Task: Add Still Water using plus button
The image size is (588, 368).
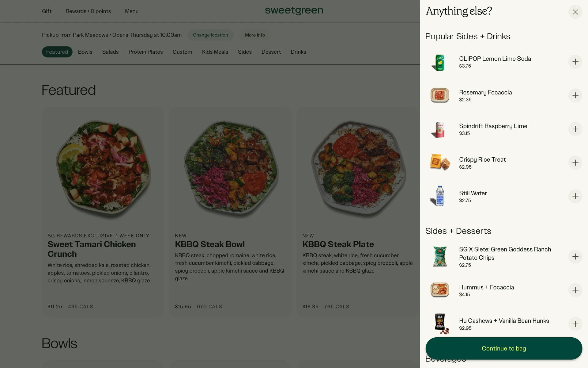Action: [575, 196]
